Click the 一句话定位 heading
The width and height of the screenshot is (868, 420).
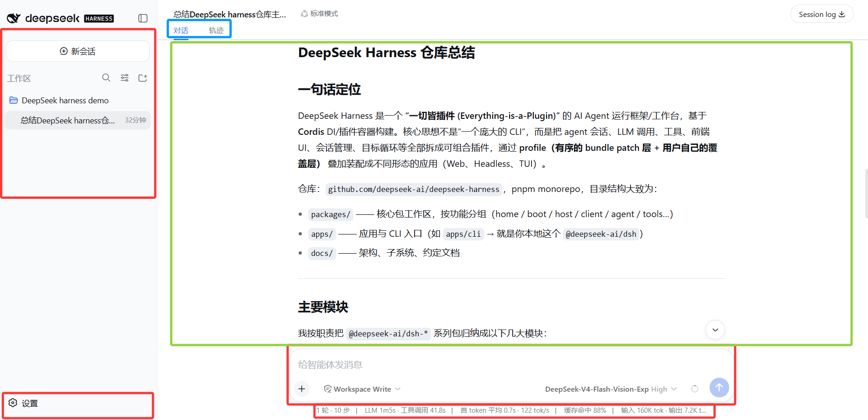coord(329,89)
